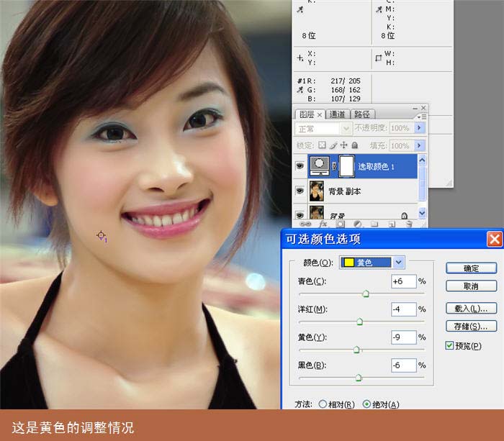The height and width of the screenshot is (441, 504).
Task: Open the 填充 fill arrow flyout
Action: pyautogui.click(x=419, y=145)
